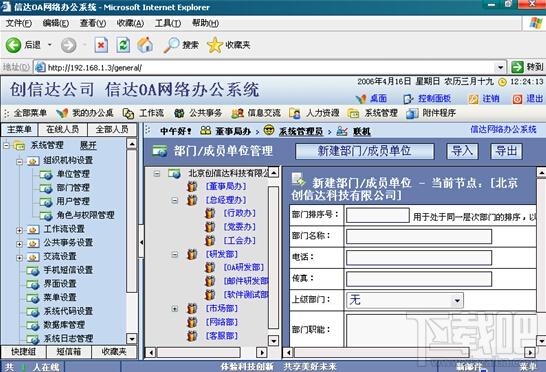Switch to 主菜单 tab
This screenshot has height=372, width=546.
[x=19, y=130]
